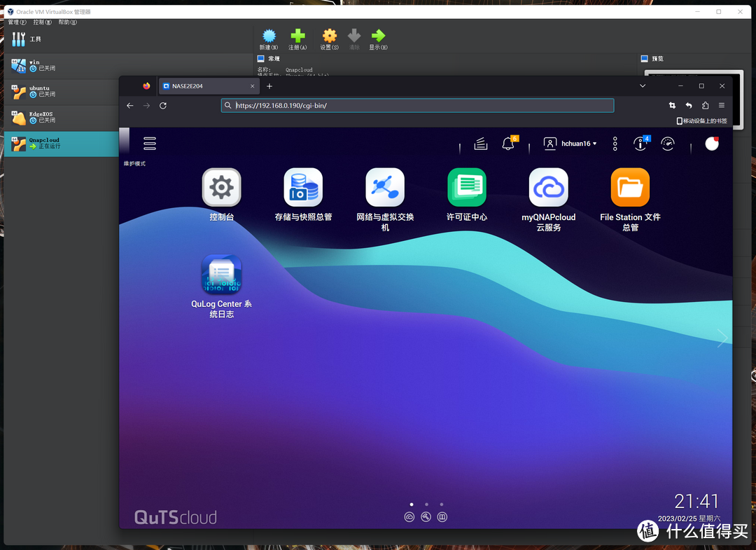756x550 pixels.
Task: Expand hchuan16 user account menu
Action: click(570, 144)
